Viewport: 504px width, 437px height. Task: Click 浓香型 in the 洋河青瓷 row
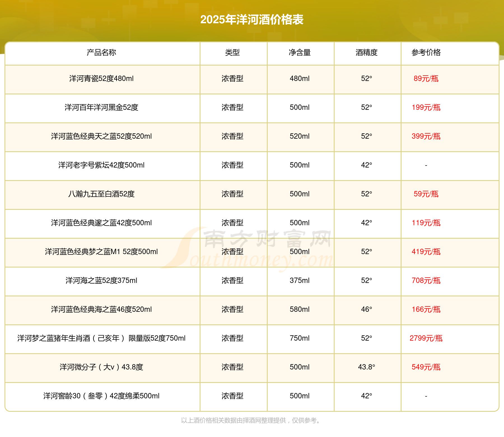[x=232, y=78]
